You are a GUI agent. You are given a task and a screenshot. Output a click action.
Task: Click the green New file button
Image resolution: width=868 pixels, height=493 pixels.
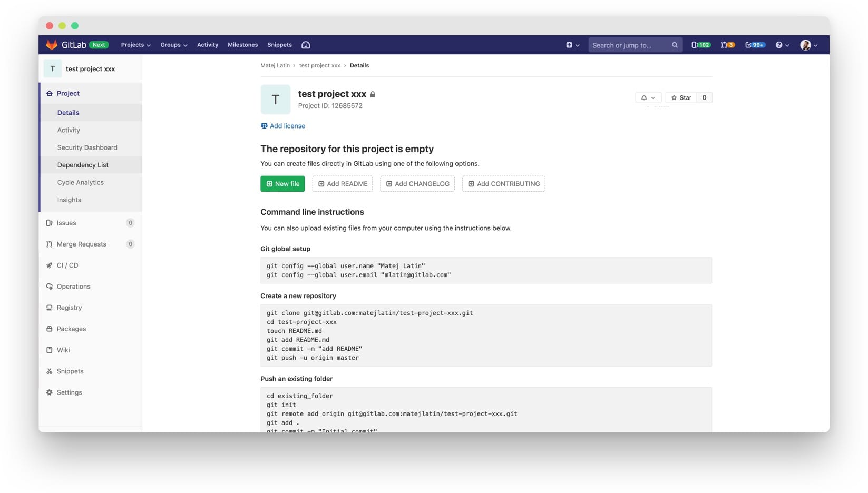click(282, 184)
